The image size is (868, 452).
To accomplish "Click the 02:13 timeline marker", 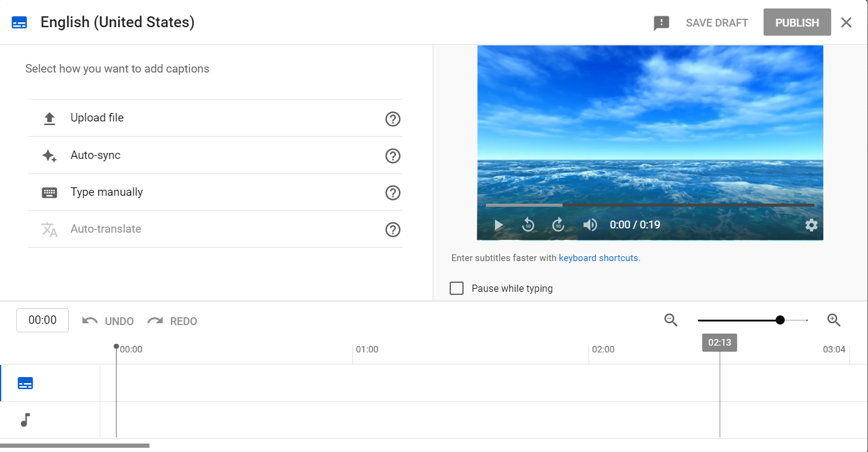I will coord(720,343).
